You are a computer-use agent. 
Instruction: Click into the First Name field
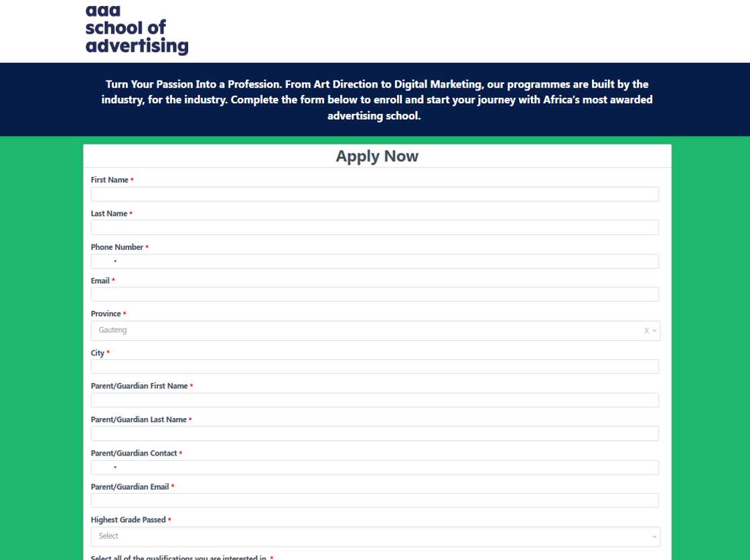(375, 194)
